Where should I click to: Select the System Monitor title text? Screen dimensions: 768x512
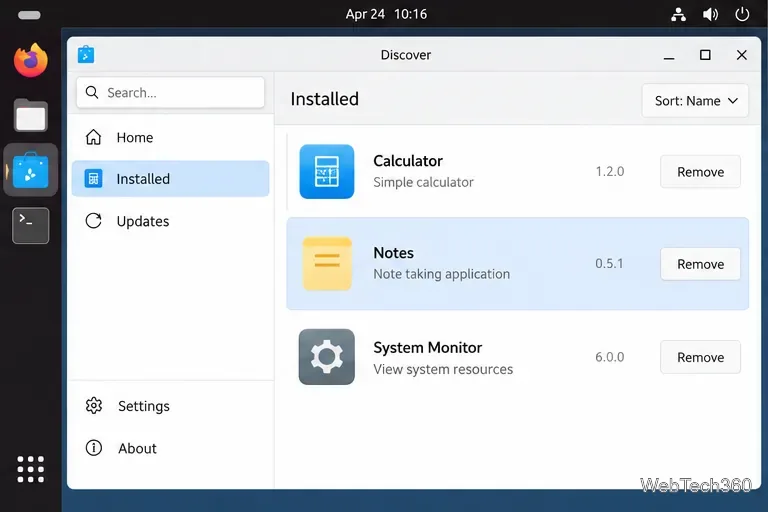click(428, 347)
